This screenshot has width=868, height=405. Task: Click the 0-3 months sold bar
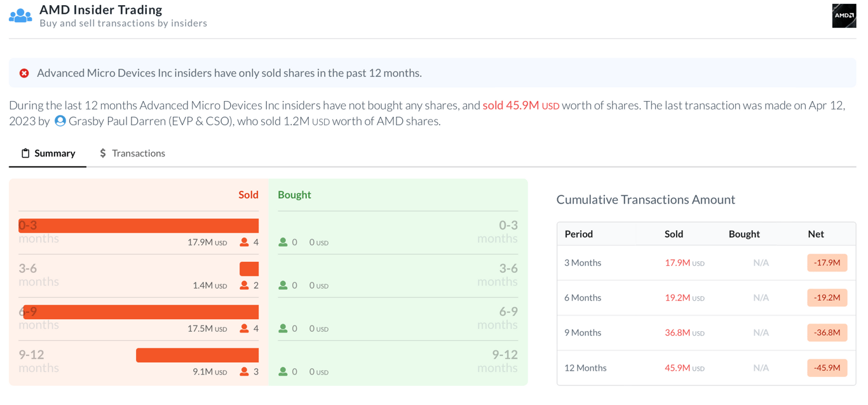[139, 226]
